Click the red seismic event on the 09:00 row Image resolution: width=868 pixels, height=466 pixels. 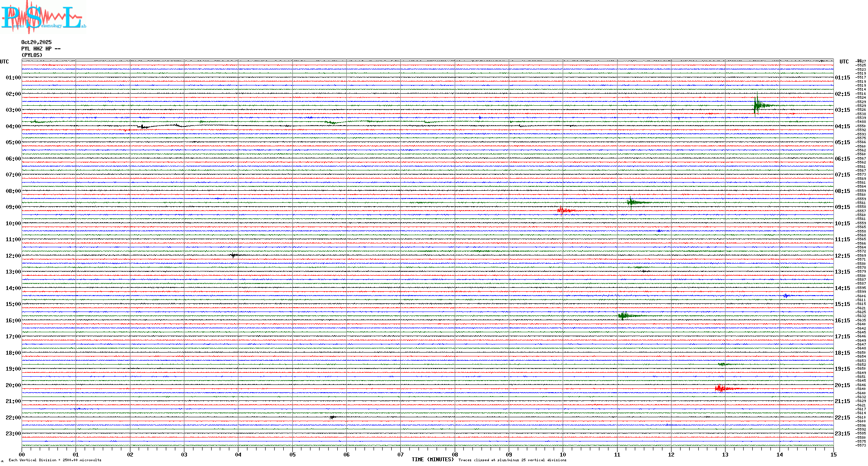(564, 211)
